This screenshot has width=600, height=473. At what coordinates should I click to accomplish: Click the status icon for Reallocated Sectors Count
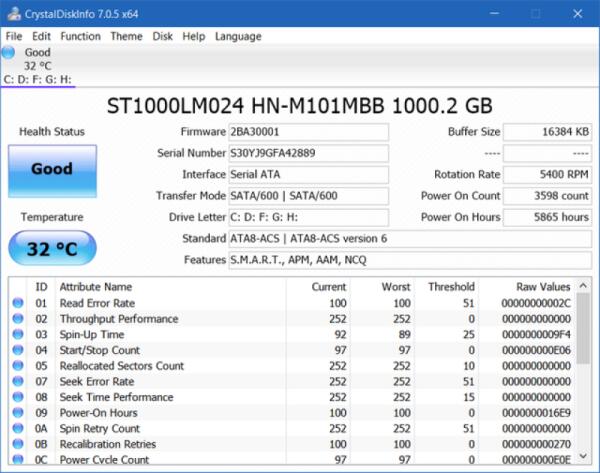[x=18, y=366]
